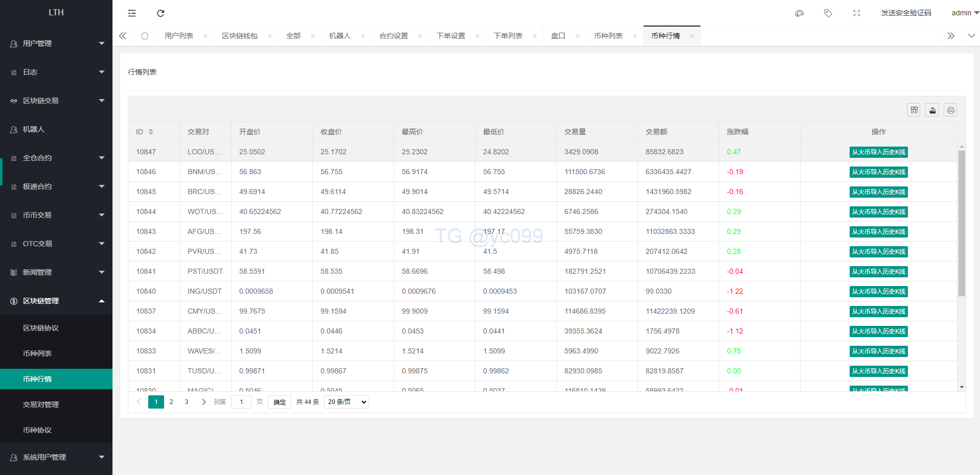The width and height of the screenshot is (980, 475).
Task: Enter fullscreen using the expand icon
Action: tap(857, 13)
